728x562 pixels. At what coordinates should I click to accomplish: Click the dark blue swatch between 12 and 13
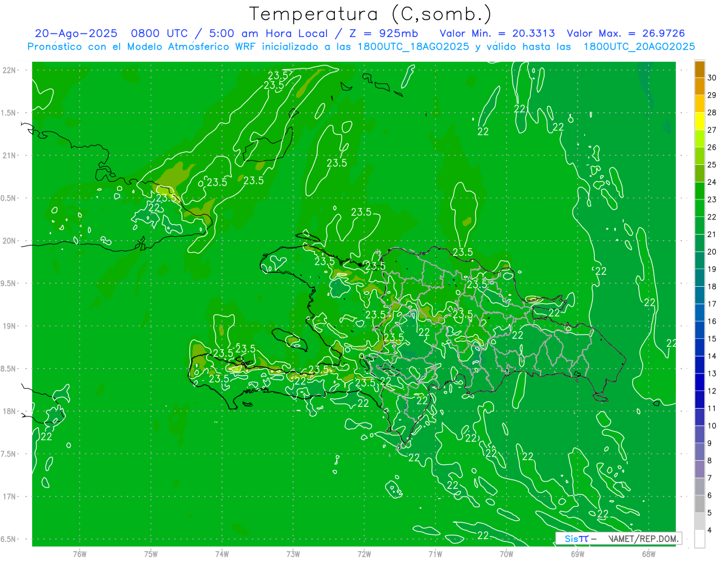pyautogui.click(x=699, y=382)
